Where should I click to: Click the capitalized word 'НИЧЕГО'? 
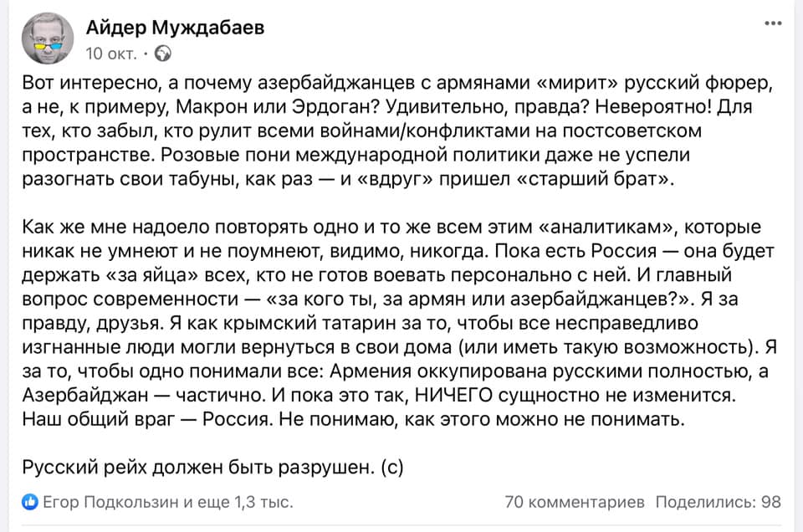tap(453, 396)
